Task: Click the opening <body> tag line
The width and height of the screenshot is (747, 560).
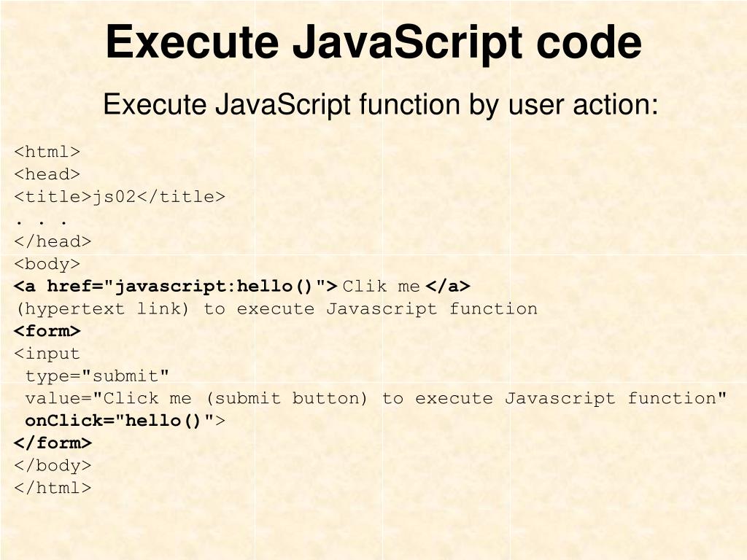Action: [x=47, y=264]
